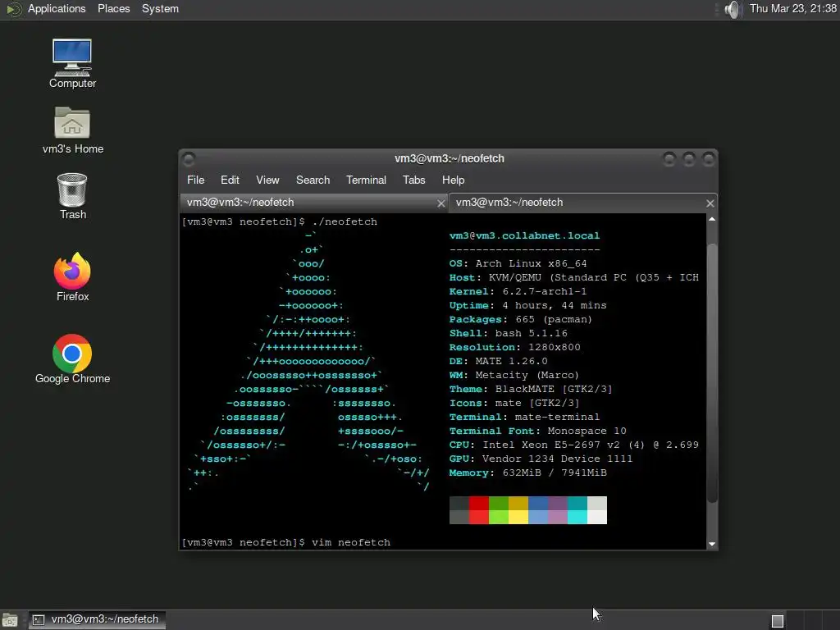Viewport: 840px width, 630px height.
Task: Click the dark green color block in neofetch
Action: coord(499,503)
